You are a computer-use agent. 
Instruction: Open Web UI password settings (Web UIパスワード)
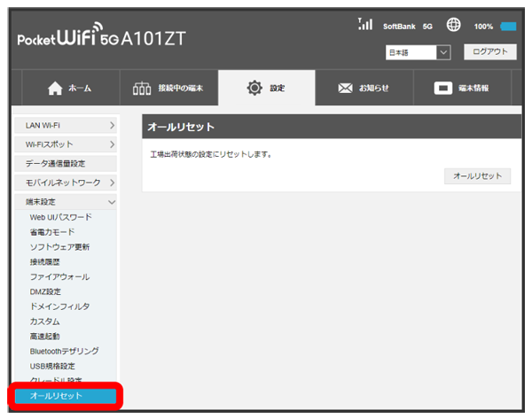coord(60,217)
